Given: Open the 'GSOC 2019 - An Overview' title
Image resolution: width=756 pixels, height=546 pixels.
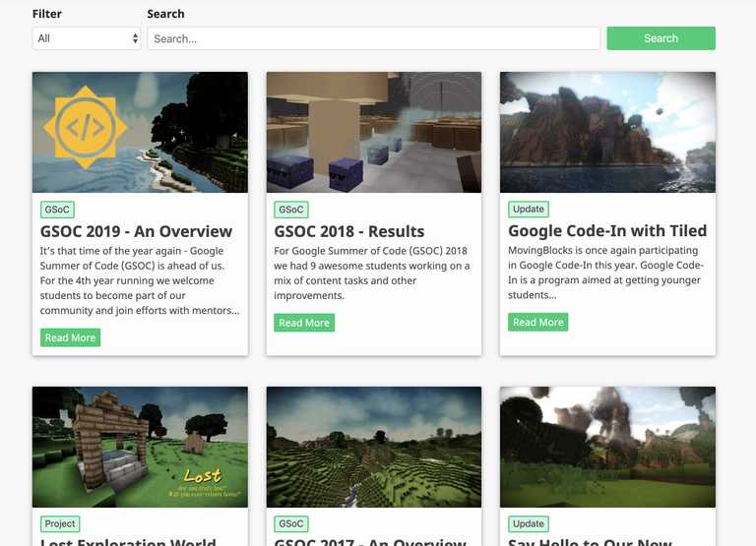Looking at the screenshot, I should coord(136,232).
